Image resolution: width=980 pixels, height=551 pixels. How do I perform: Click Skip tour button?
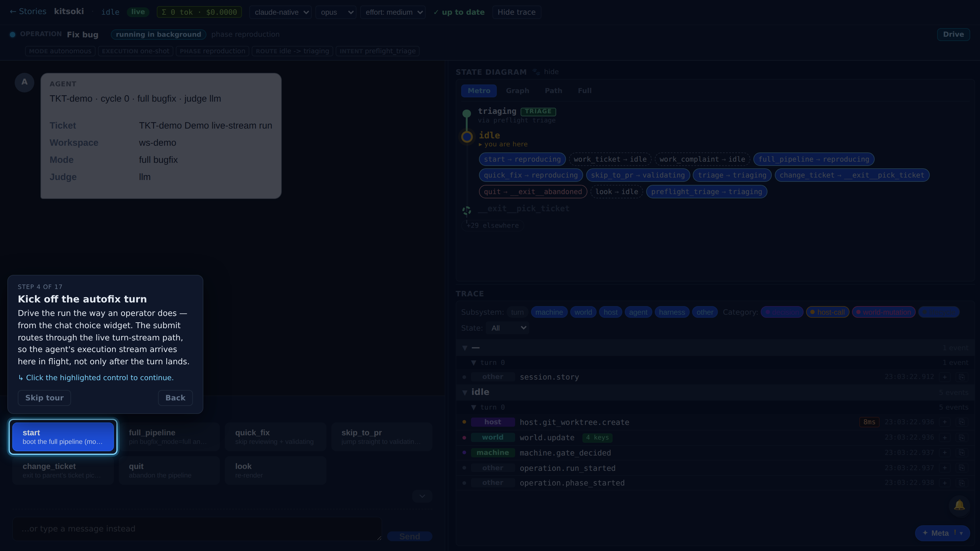click(44, 398)
